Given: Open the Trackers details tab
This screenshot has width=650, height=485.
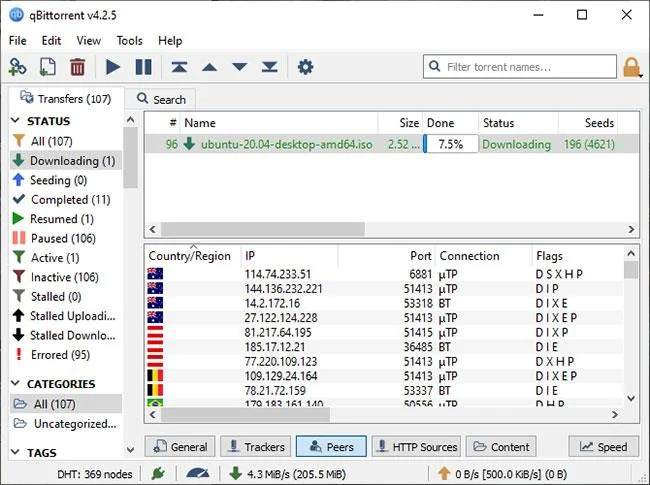Looking at the screenshot, I should [x=256, y=446].
